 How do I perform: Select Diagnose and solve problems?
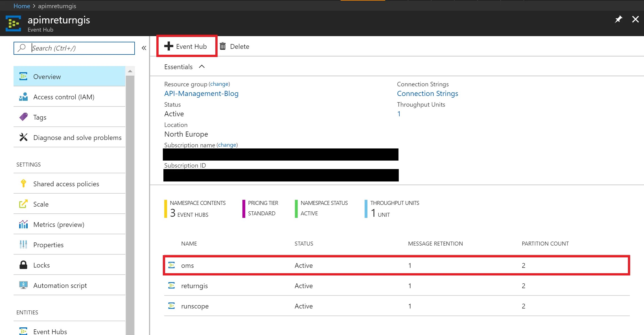69,137
